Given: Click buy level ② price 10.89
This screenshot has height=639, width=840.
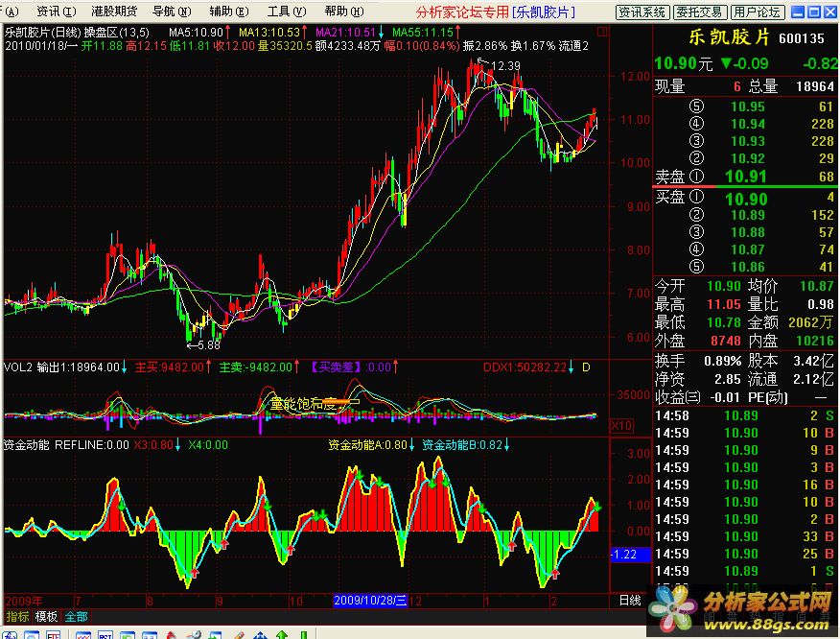Looking at the screenshot, I should point(748,215).
